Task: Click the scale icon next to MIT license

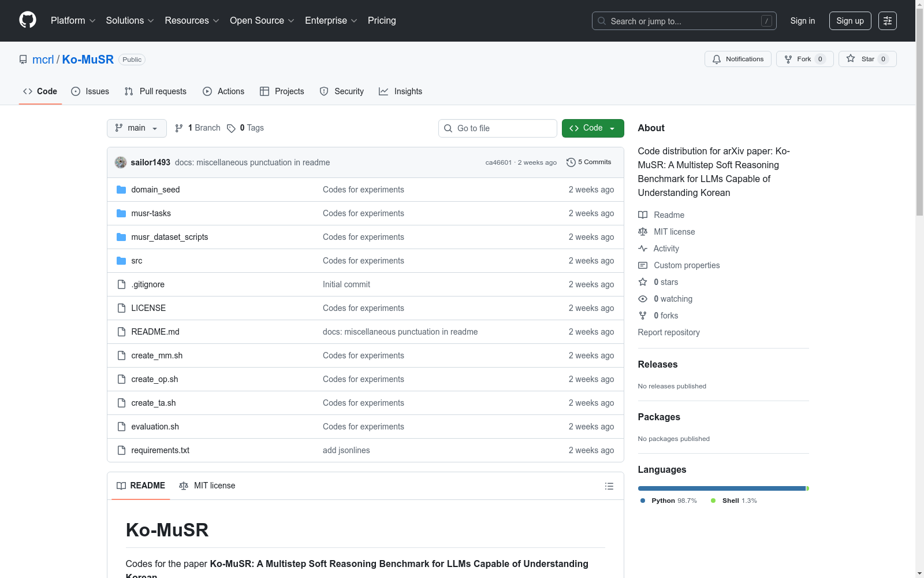Action: pos(643,232)
